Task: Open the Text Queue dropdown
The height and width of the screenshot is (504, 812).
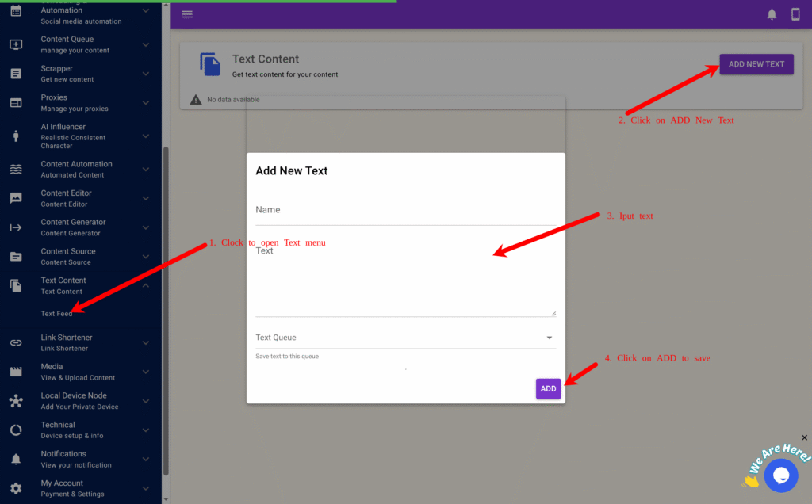Action: (x=405, y=338)
